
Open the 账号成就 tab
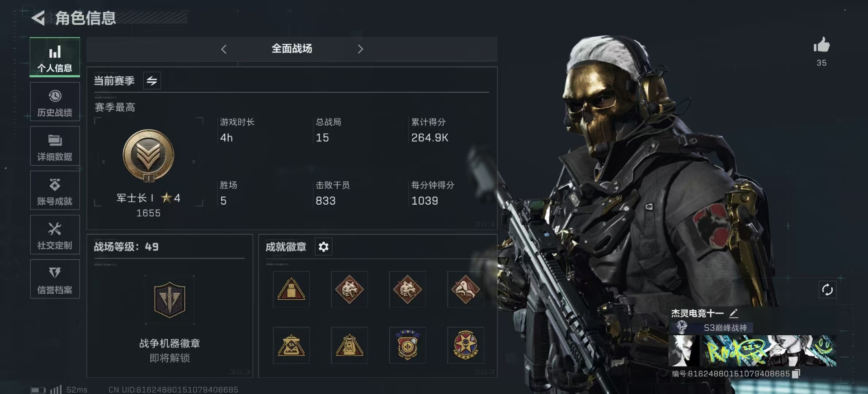pos(55,191)
